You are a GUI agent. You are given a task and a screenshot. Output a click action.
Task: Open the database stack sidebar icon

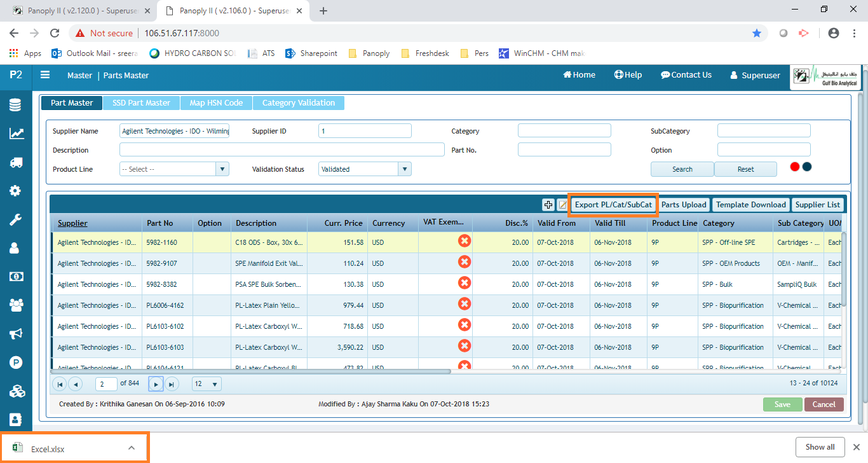15,106
